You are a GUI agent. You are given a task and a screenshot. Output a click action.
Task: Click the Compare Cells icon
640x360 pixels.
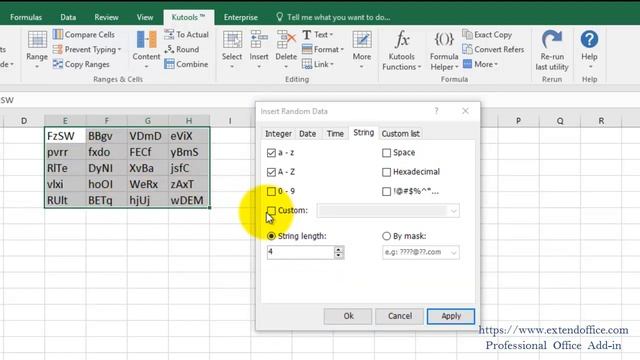coord(58,35)
